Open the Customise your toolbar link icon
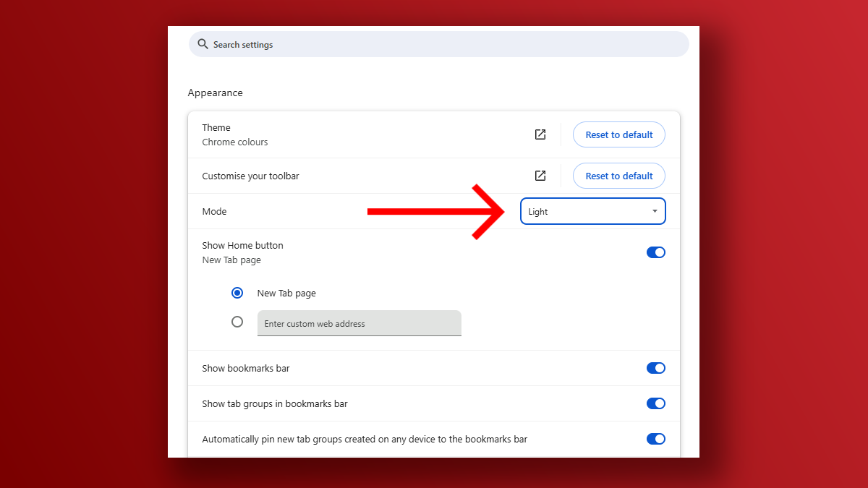The width and height of the screenshot is (868, 488). [540, 176]
